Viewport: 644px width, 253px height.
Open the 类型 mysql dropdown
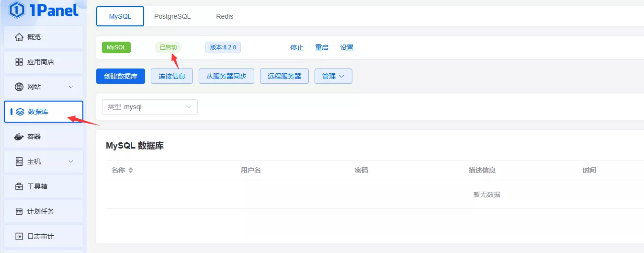[149, 107]
